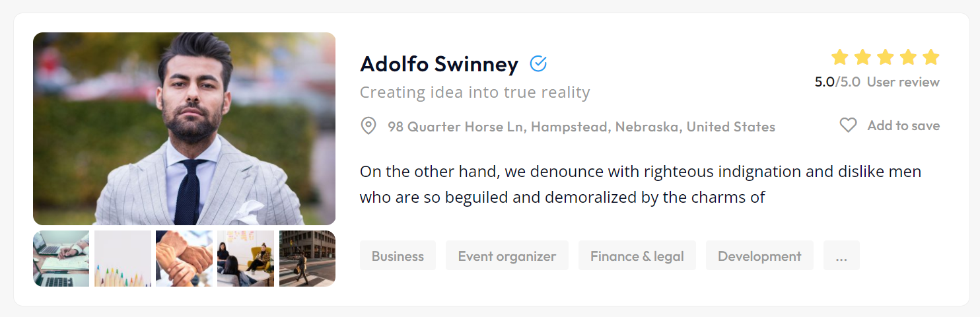Choose the Finance & legal tag
This screenshot has width=980, height=317.
pyautogui.click(x=637, y=256)
